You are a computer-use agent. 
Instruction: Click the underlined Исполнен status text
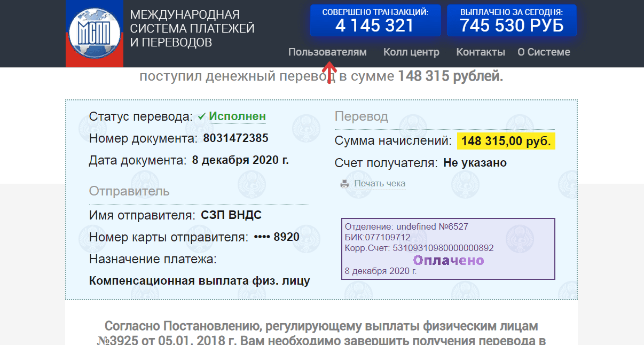237,116
